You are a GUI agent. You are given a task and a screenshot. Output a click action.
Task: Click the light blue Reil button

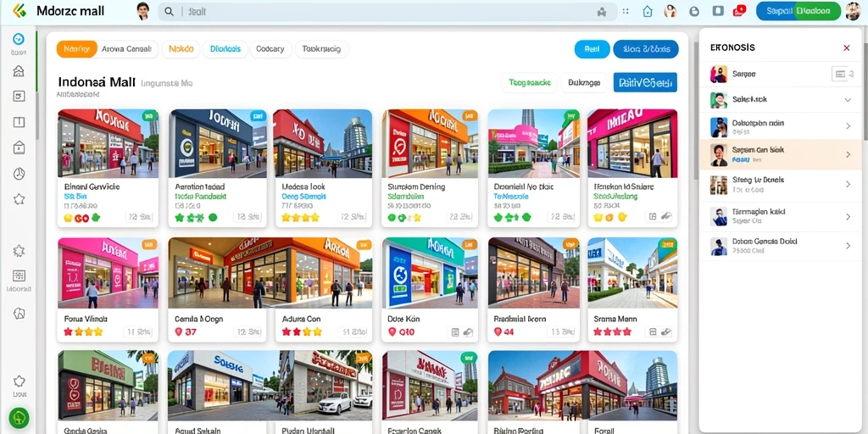[x=593, y=49]
